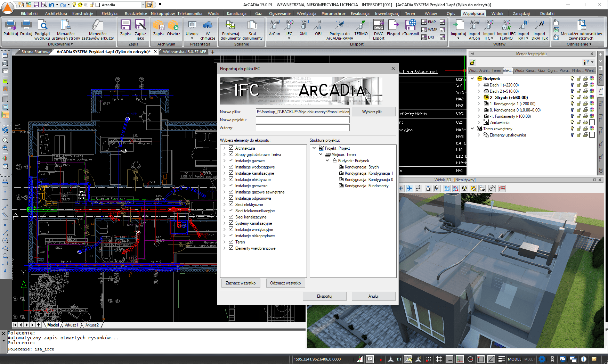Screen dimensions: 608x364
Task: Click the Autorzy input field
Action: tap(302, 128)
